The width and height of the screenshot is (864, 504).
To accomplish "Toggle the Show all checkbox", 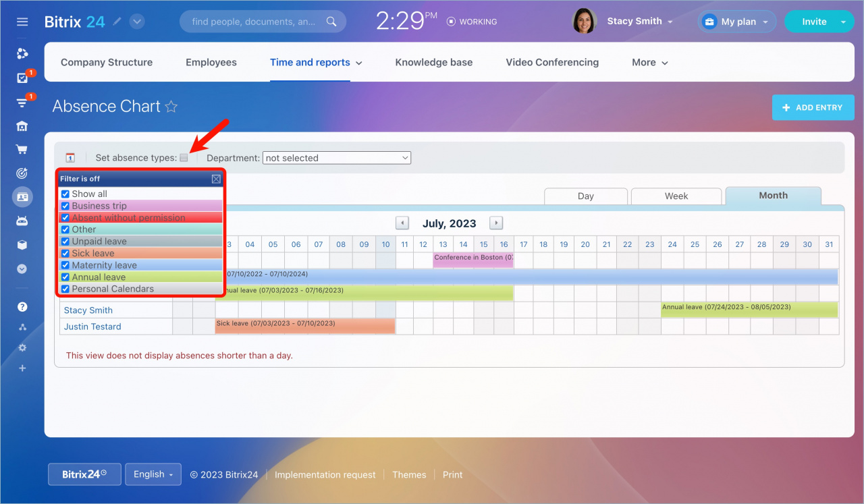I will pyautogui.click(x=65, y=194).
